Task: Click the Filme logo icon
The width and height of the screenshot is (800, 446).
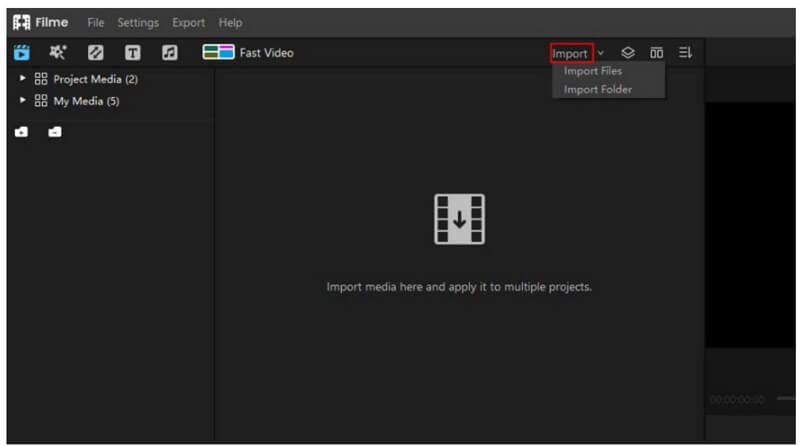Action: click(x=21, y=22)
